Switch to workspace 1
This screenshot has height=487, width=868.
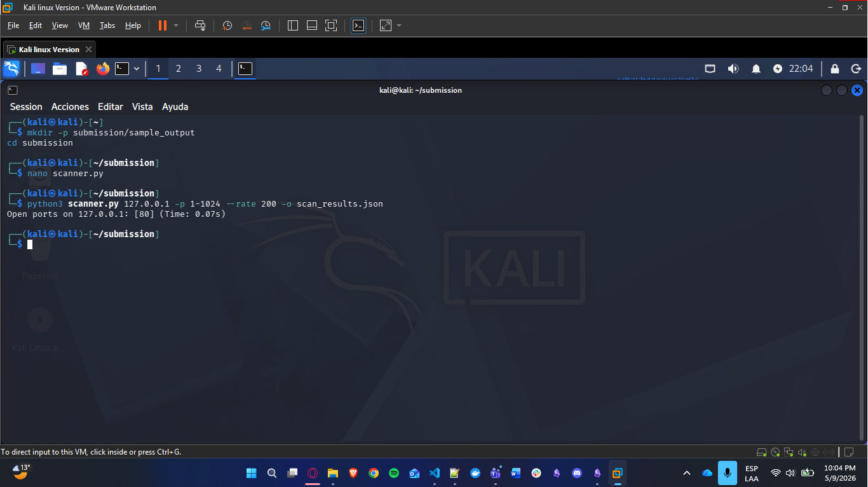pos(158,69)
